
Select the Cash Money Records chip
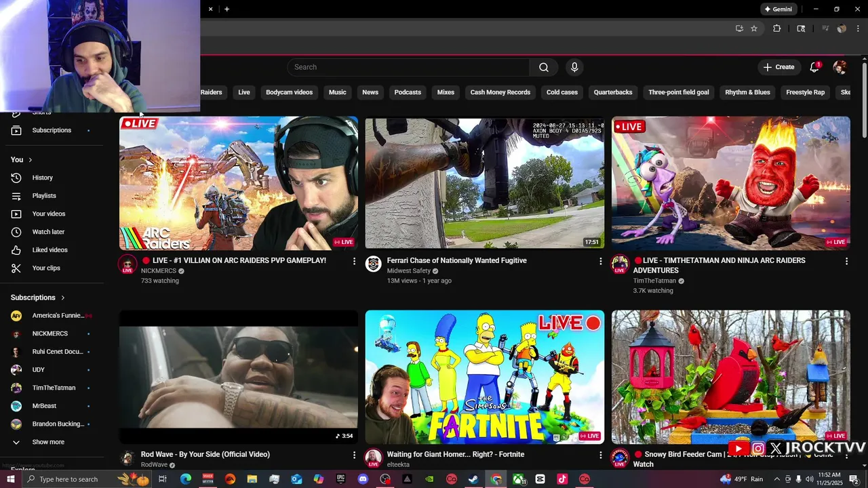point(500,92)
